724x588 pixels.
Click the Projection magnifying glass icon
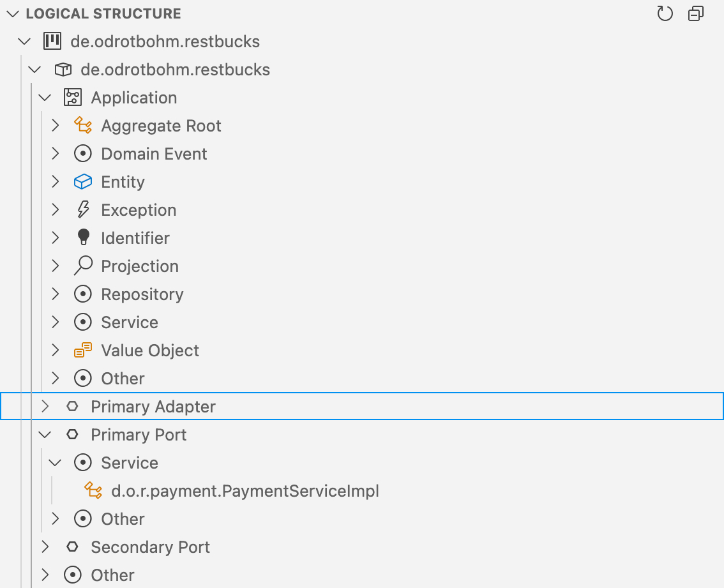83,266
